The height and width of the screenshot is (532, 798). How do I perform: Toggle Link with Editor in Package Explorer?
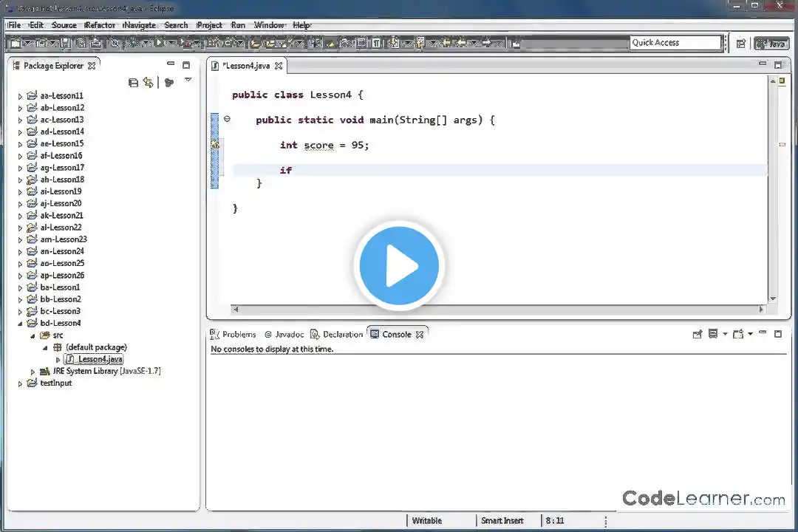pyautogui.click(x=149, y=83)
